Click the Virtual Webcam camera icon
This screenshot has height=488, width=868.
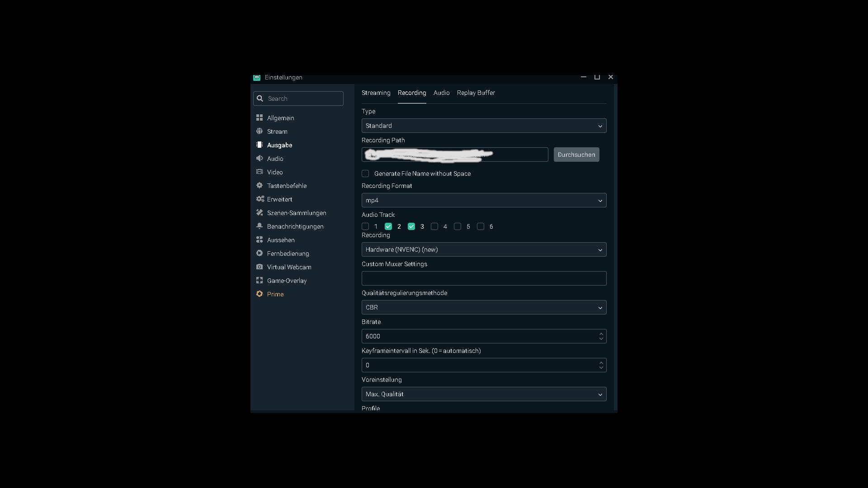click(259, 267)
